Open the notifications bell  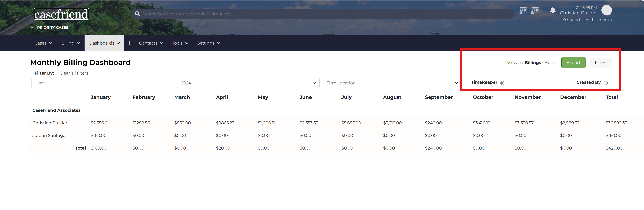[553, 10]
